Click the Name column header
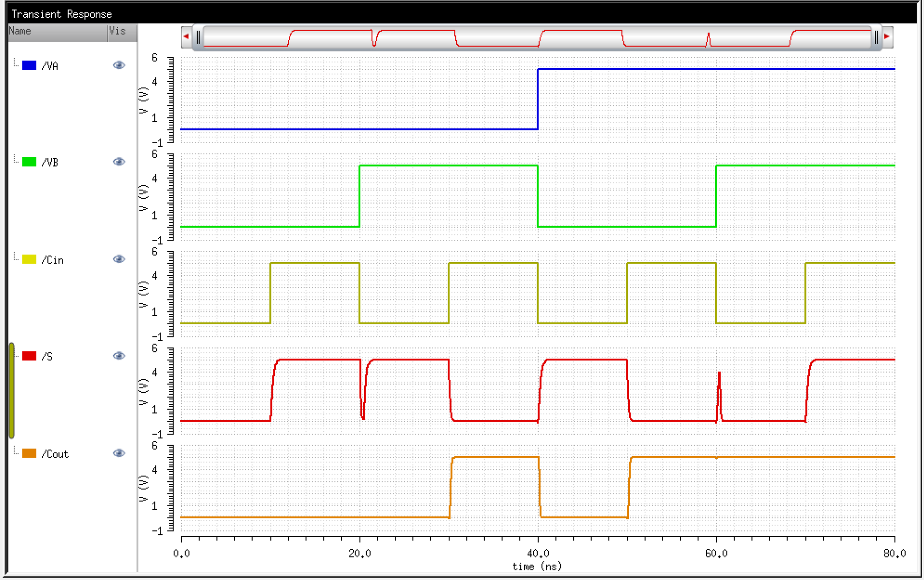924x580 pixels. 58,32
